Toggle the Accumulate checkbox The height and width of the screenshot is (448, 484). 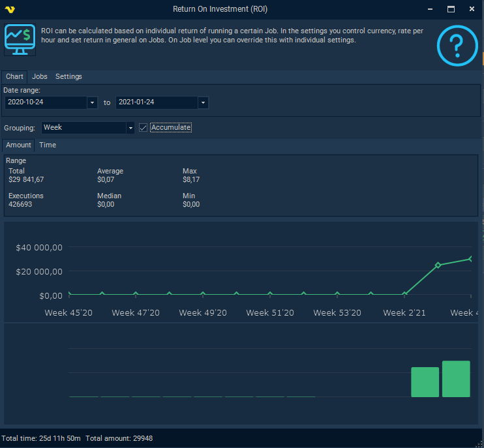(144, 128)
